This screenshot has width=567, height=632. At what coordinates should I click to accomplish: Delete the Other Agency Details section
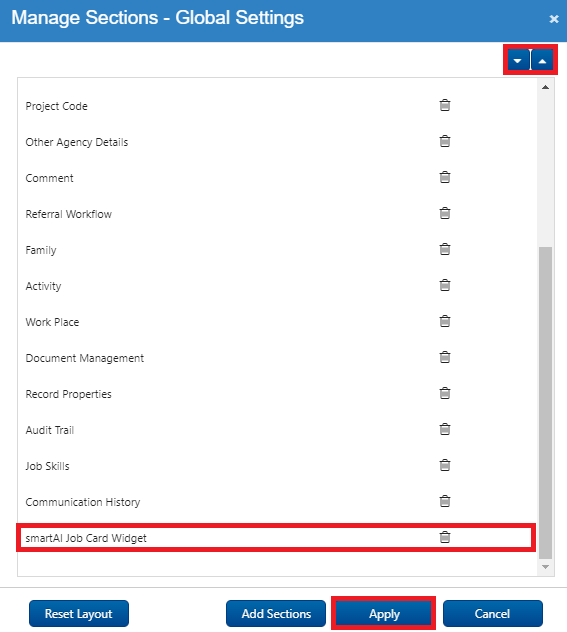coord(444,141)
